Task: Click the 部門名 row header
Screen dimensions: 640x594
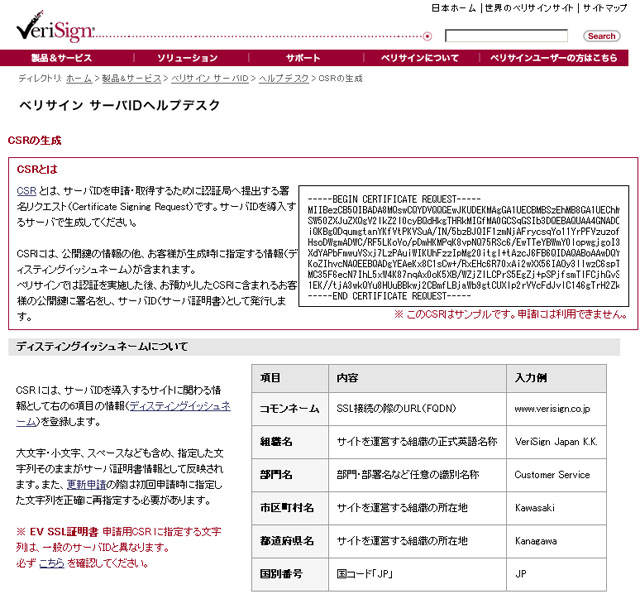Action: (x=290, y=475)
